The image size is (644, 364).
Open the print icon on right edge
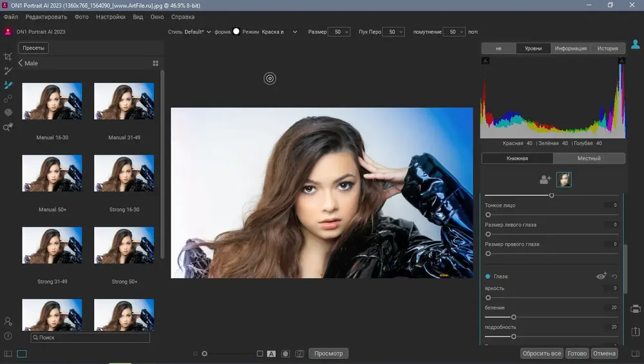click(x=636, y=309)
